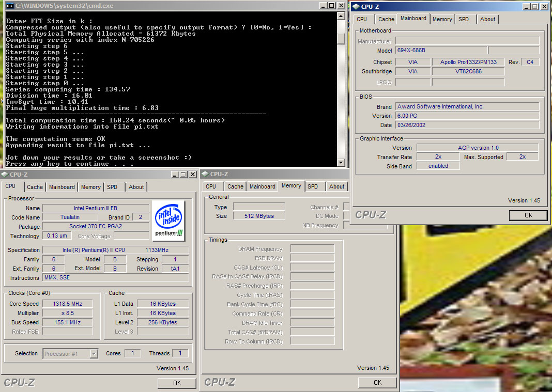Click Level 2 cache 256 KBytes value
Screen dimensions: 552x392
tap(163, 322)
